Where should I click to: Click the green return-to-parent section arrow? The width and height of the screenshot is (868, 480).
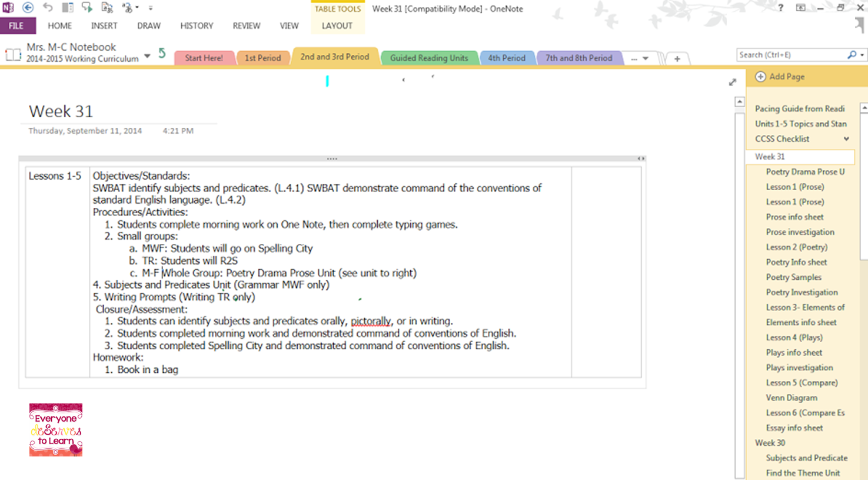(x=162, y=54)
